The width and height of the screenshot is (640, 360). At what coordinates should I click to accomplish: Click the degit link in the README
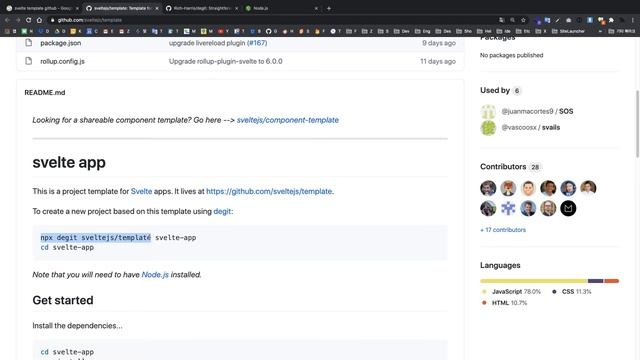222,211
